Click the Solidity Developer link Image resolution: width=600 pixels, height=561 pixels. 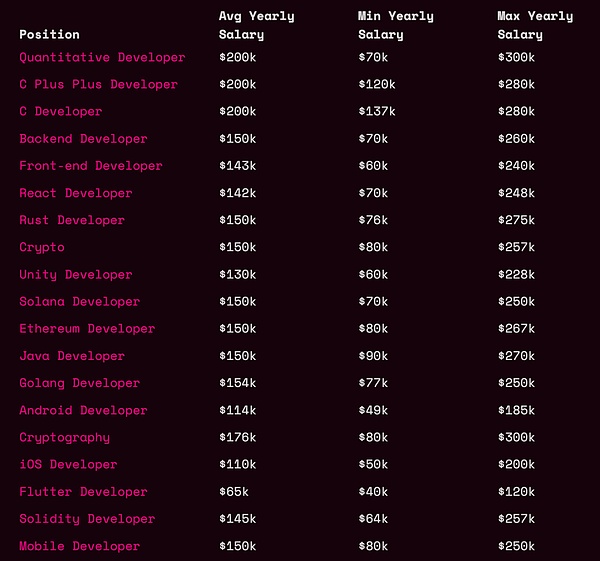[87, 518]
